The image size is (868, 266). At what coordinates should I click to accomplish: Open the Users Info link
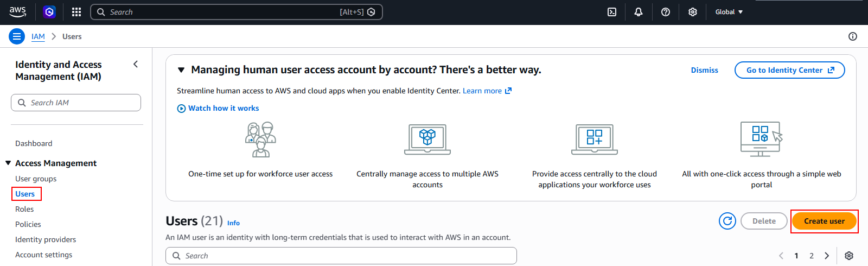coord(233,223)
